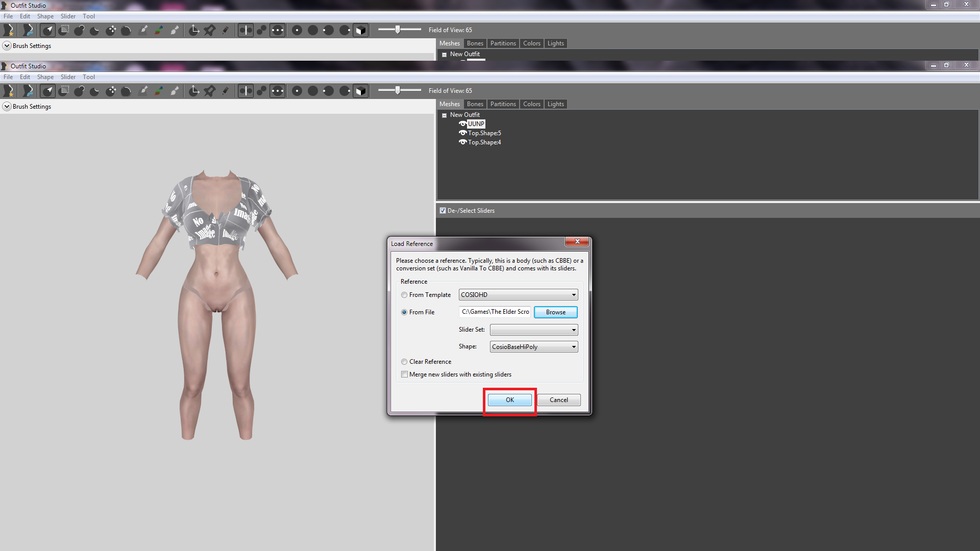Collapse the New Outfit tree in front window
The width and height of the screenshot is (980, 551).
pyautogui.click(x=445, y=115)
